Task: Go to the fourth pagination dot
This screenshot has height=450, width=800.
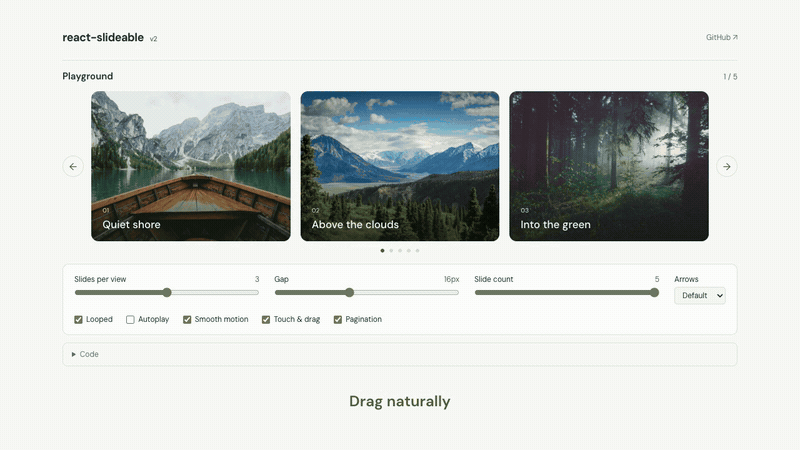Action: point(409,251)
